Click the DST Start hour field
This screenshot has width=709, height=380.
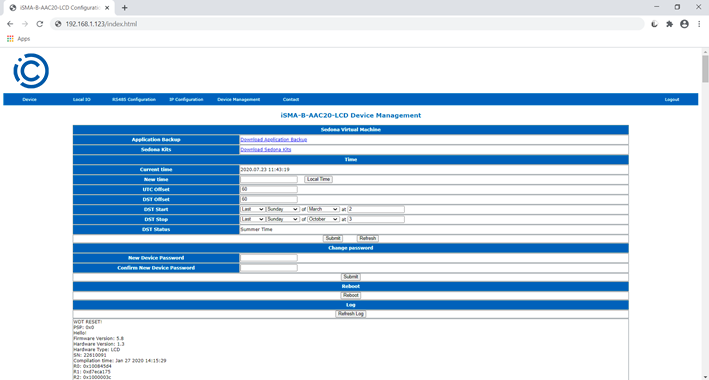[376, 209]
